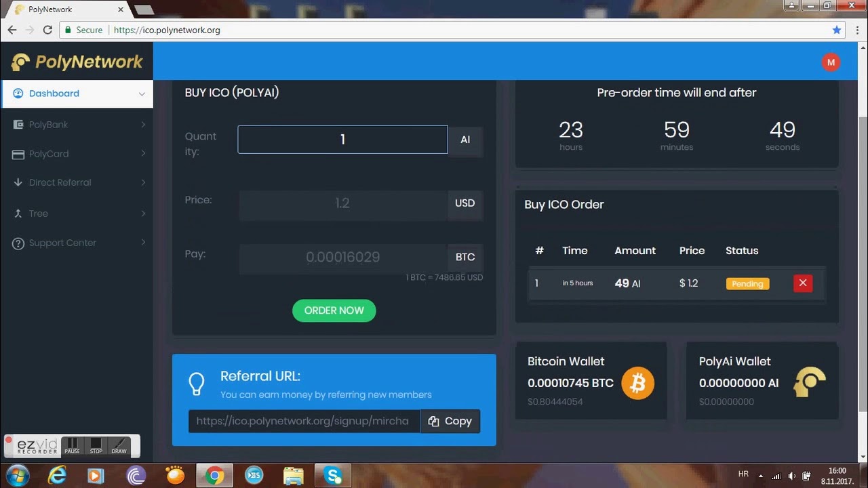The image size is (868, 488).
Task: Click the Bitcoin coin icon
Action: [x=637, y=384]
